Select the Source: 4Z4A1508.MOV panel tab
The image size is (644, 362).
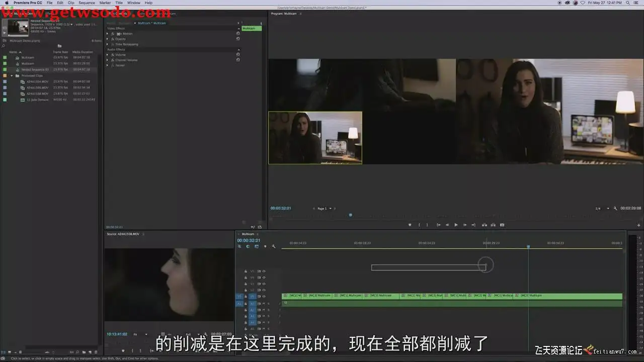click(123, 234)
